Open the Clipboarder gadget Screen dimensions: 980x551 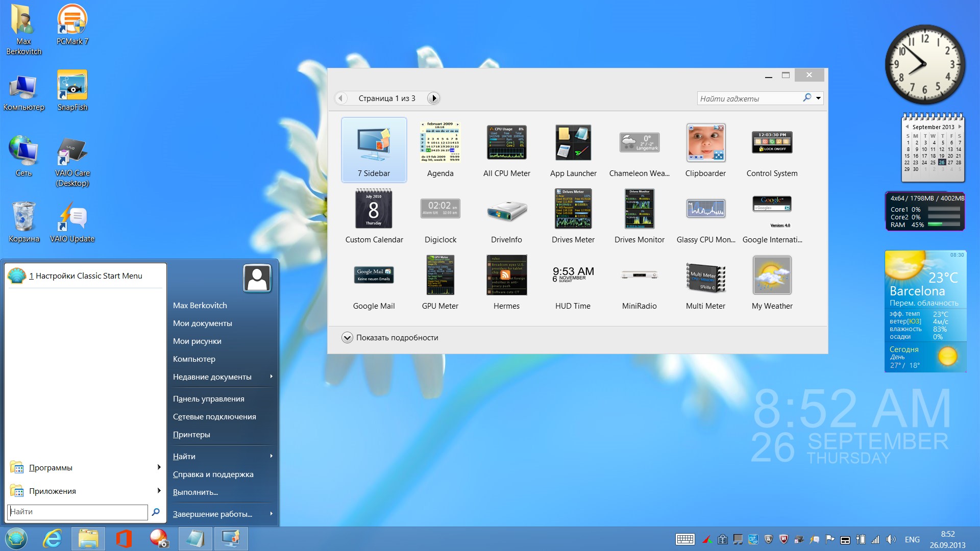click(x=705, y=143)
